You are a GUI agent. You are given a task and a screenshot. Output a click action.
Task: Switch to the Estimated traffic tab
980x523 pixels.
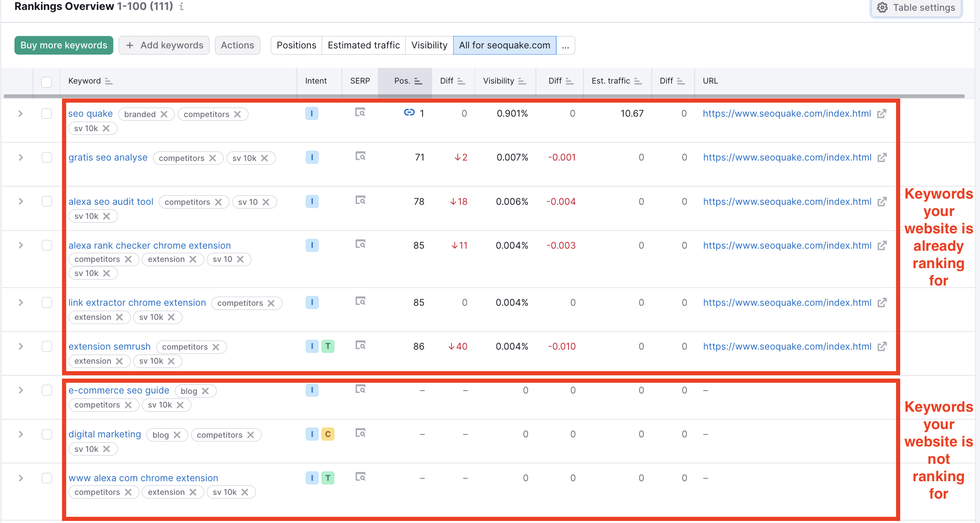[x=363, y=45]
